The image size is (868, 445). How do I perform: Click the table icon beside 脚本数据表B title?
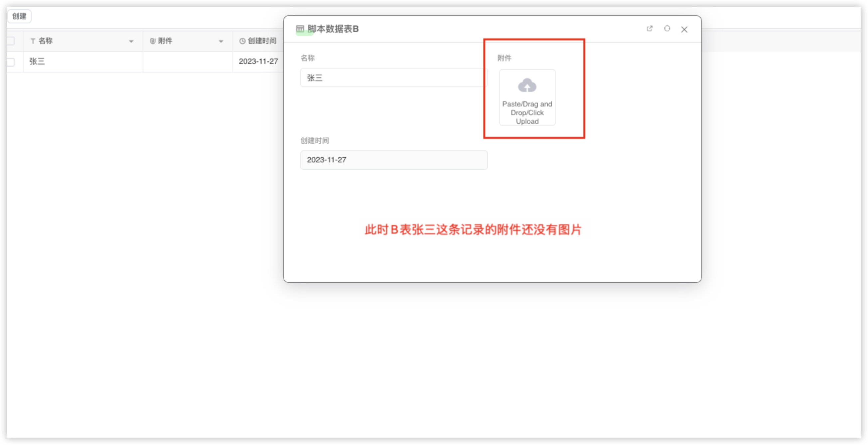[300, 29]
